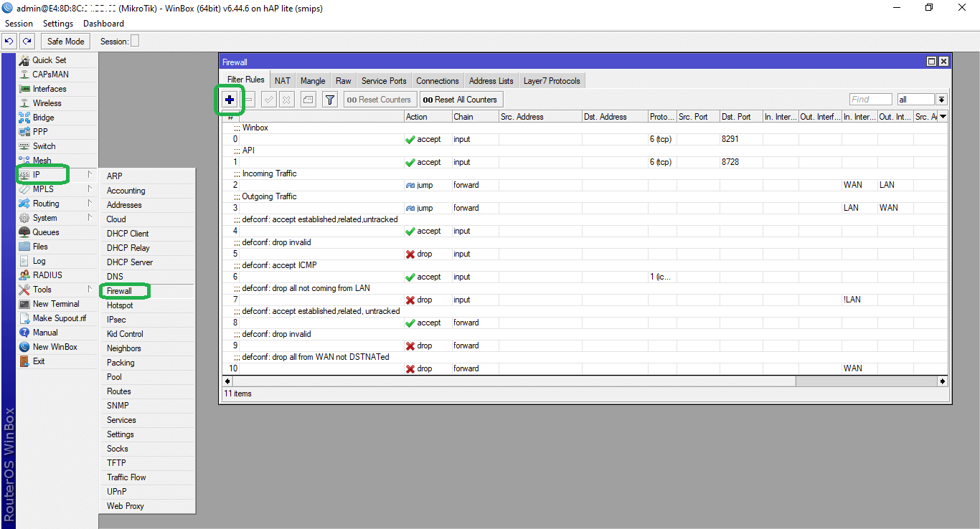Select rule 0 Winbox accept row
The height and width of the screenshot is (529, 980).
585,139
